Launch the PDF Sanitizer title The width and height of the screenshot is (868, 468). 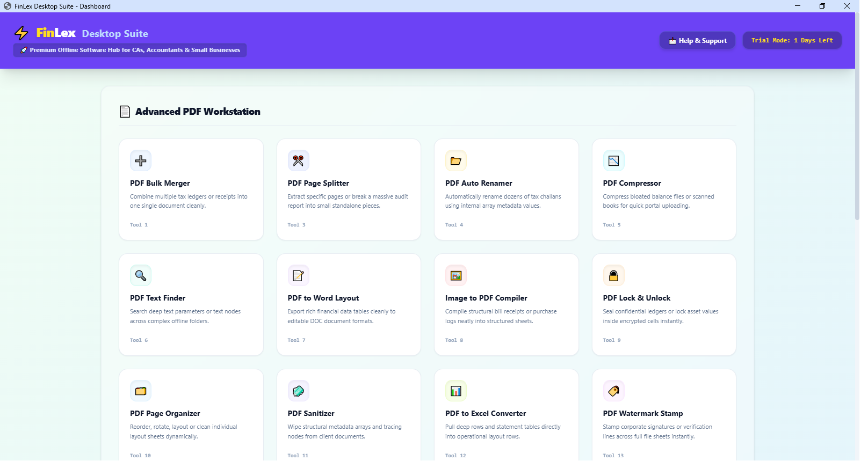tap(311, 413)
